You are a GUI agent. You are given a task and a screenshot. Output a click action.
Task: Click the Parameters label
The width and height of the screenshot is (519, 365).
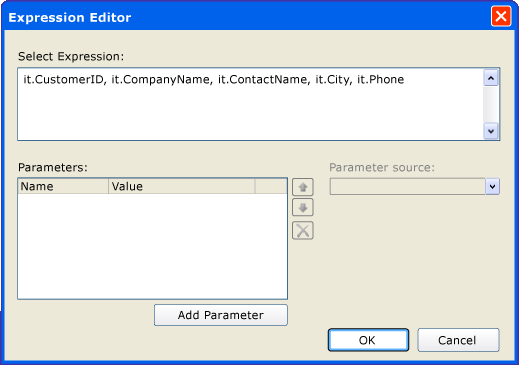[53, 167]
